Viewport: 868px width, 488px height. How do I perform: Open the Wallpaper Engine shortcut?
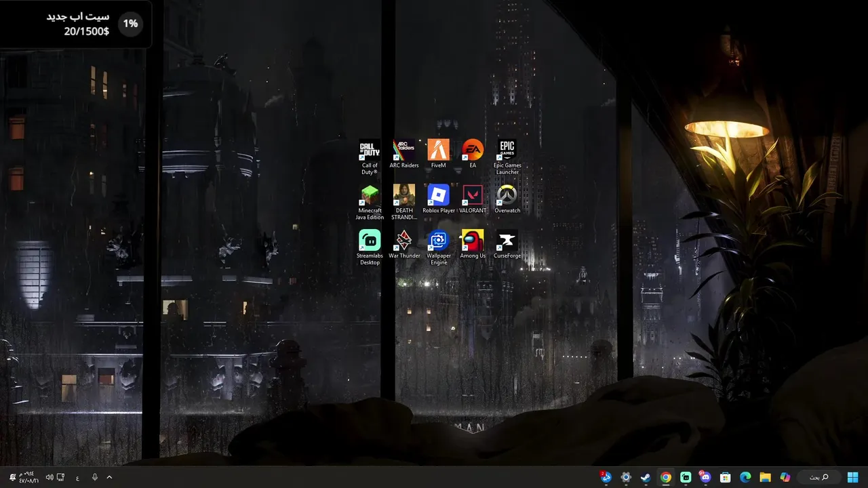[x=438, y=248]
